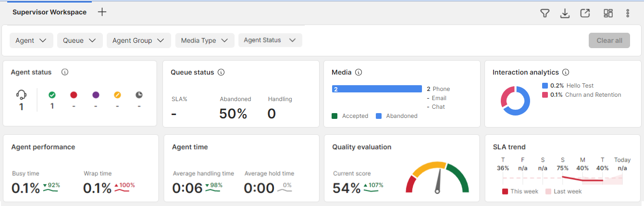644x206 pixels.
Task: Click the Agent performance card title
Action: coord(43,147)
